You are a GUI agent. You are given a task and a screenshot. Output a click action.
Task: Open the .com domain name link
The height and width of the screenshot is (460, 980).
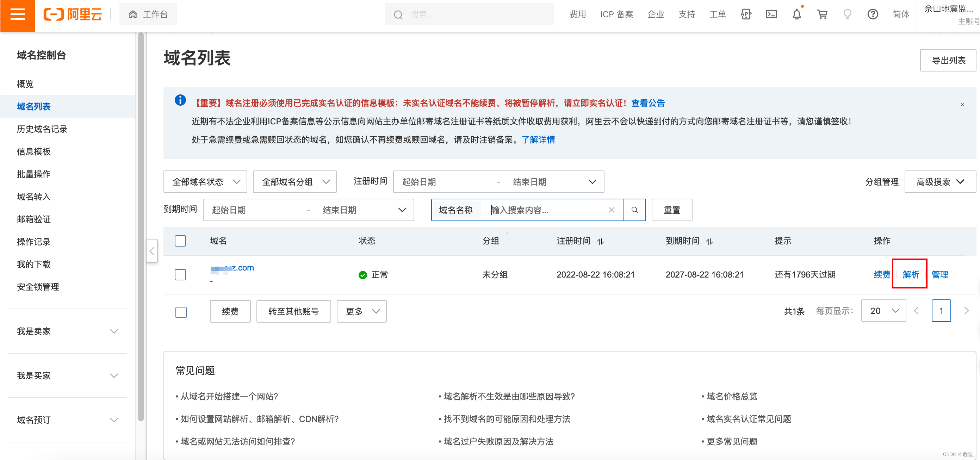click(232, 268)
